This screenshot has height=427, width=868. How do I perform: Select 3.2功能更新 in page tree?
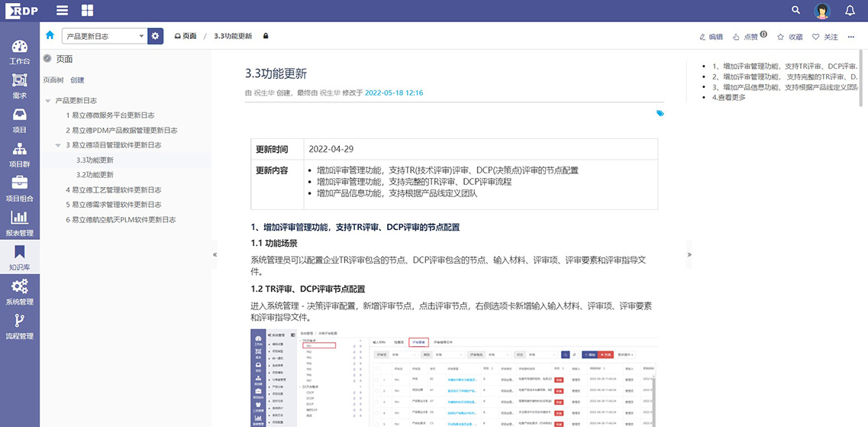95,175
